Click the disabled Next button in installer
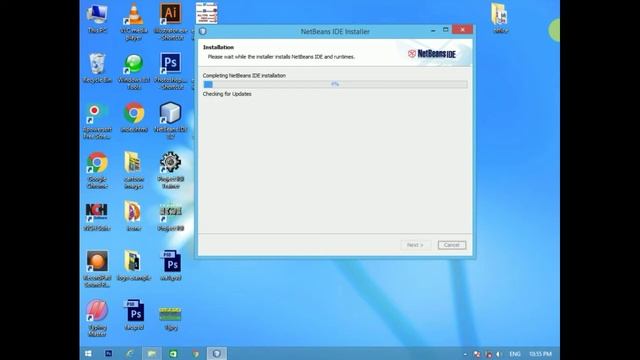The width and height of the screenshot is (640, 360). click(x=415, y=245)
